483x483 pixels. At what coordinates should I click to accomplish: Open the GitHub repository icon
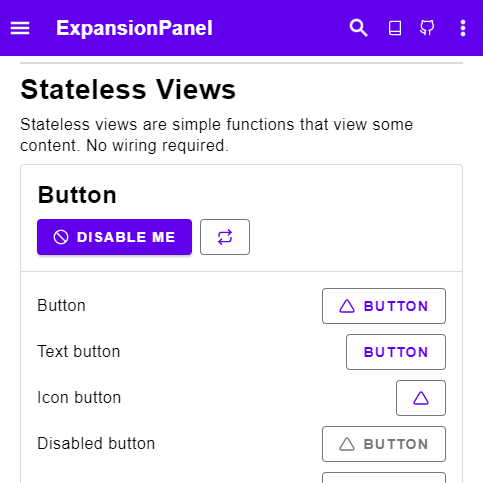pyautogui.click(x=427, y=28)
